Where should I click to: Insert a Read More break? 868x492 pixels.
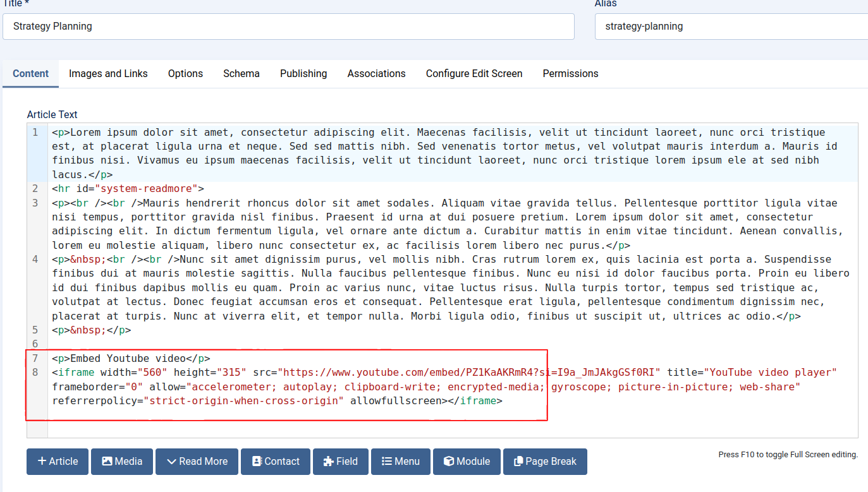tap(197, 462)
